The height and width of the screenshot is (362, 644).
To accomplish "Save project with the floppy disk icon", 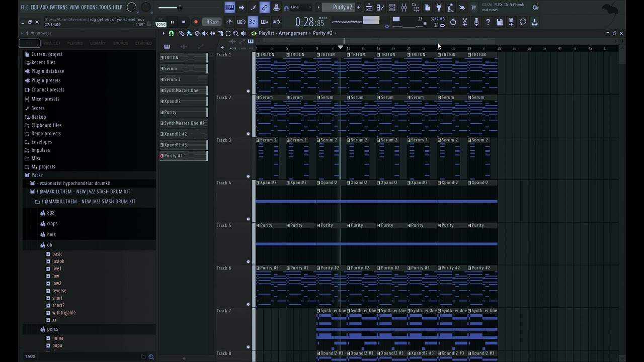I will point(500,22).
